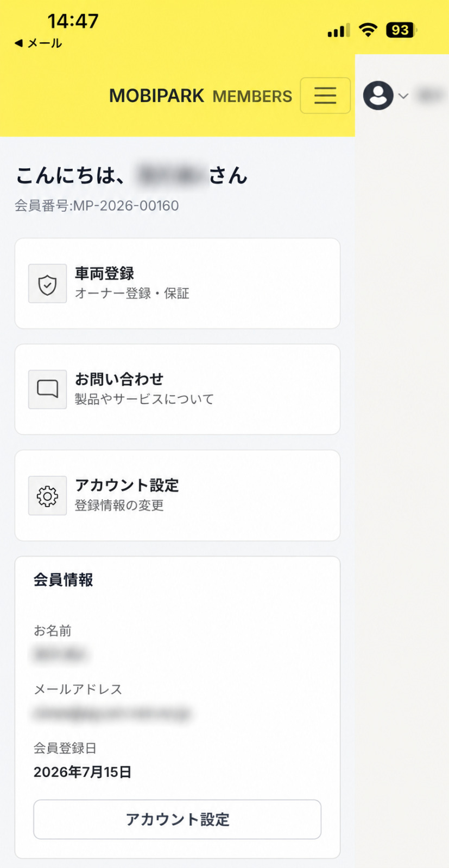The width and height of the screenshot is (449, 868).
Task: Click the blurred email address value
Action: [112, 713]
